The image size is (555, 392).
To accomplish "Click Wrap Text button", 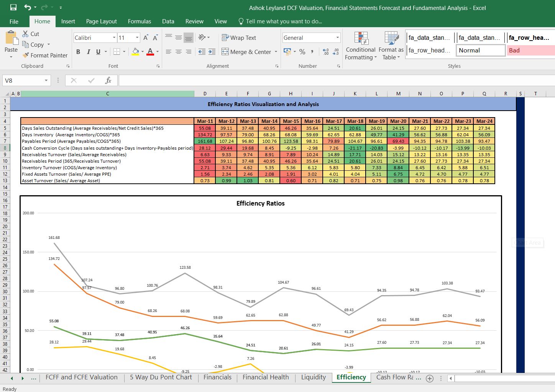I will [x=239, y=38].
